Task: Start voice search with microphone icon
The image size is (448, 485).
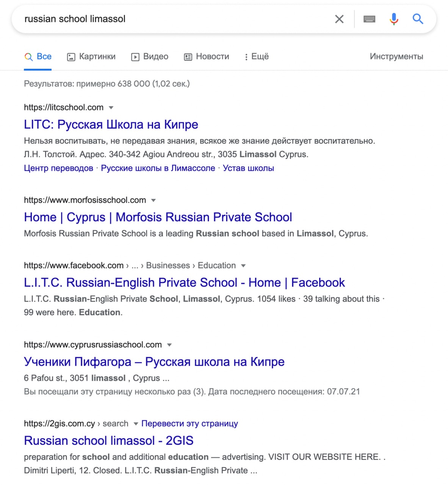Action: pos(394,19)
